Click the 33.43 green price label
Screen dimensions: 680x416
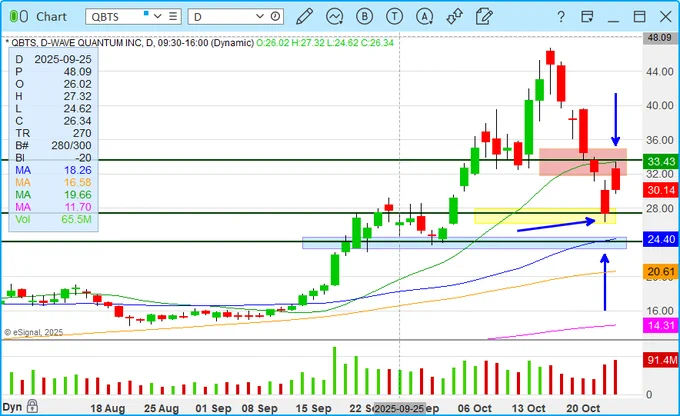pyautogui.click(x=661, y=161)
